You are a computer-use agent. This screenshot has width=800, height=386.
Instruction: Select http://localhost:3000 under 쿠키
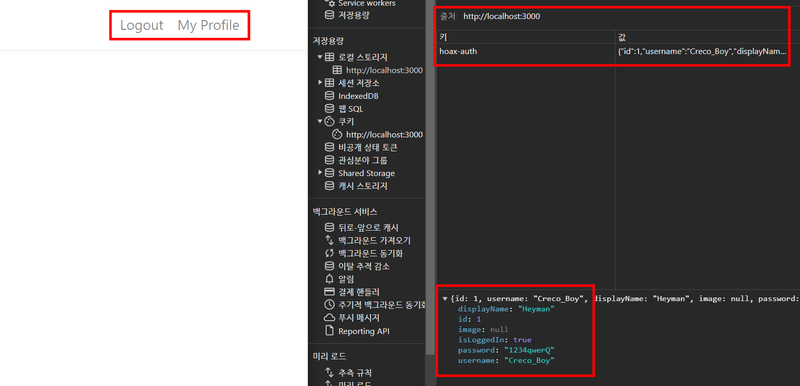[384, 135]
